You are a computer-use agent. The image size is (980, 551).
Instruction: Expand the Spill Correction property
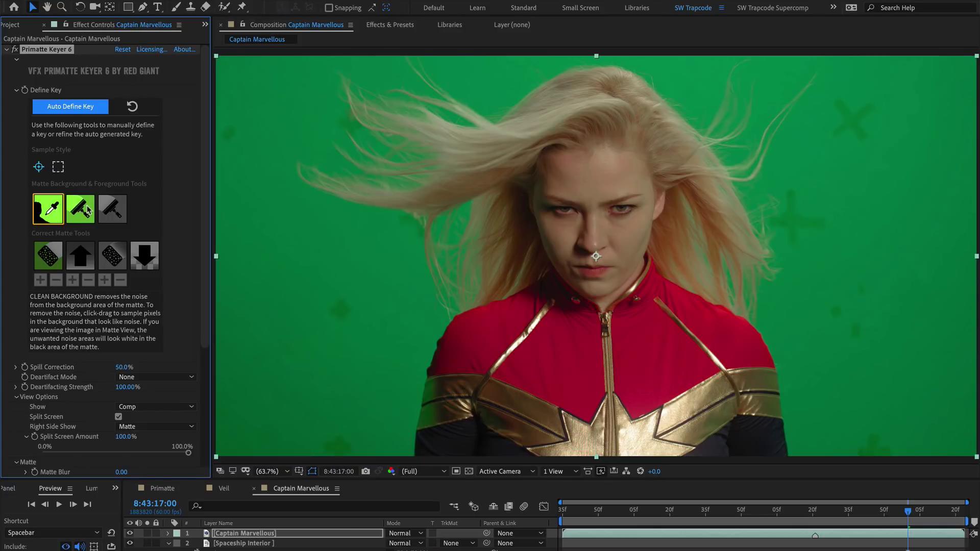(15, 367)
